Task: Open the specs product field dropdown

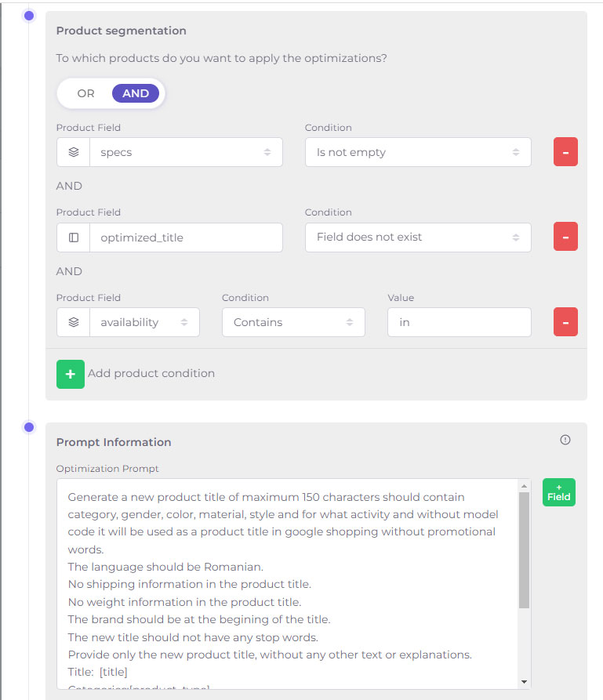Action: (186, 152)
